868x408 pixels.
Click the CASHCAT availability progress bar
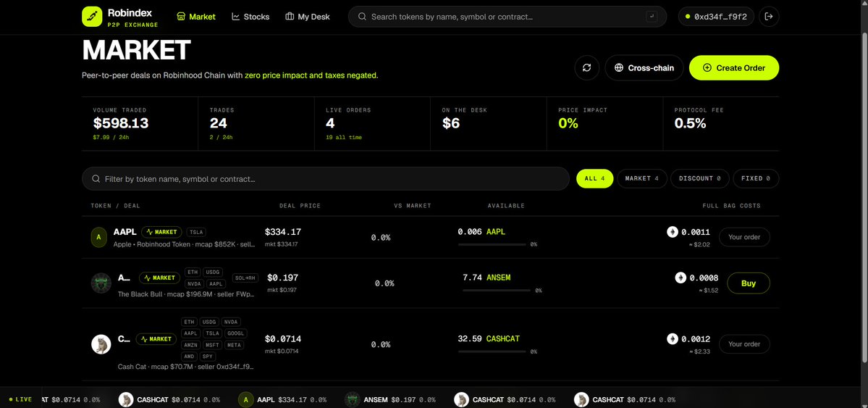pyautogui.click(x=492, y=351)
